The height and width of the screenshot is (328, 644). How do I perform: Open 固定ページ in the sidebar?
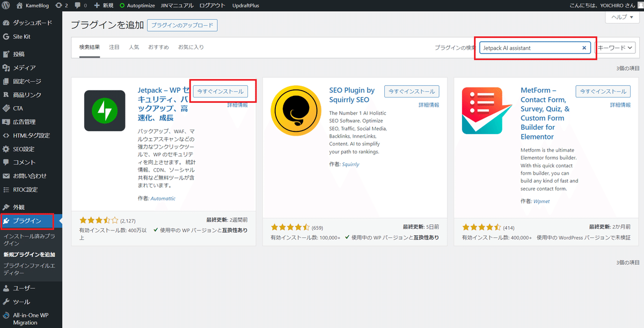[31, 81]
